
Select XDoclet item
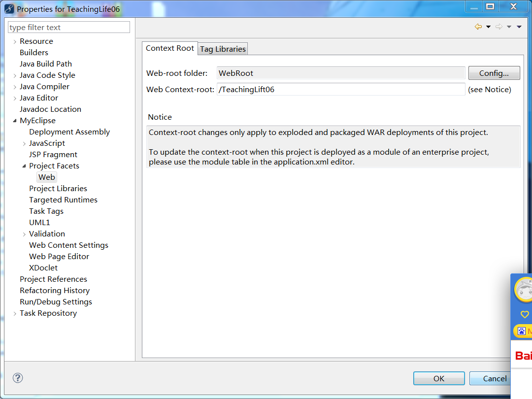pyautogui.click(x=43, y=268)
